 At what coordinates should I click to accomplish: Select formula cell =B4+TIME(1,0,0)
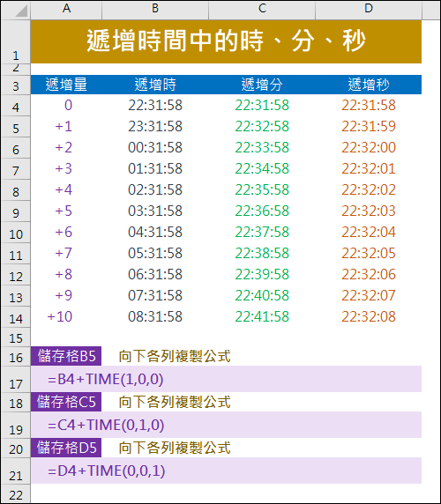pos(226,379)
